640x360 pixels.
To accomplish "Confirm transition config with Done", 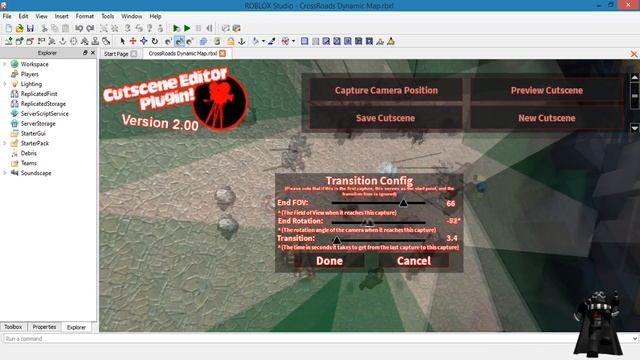I will coord(329,261).
